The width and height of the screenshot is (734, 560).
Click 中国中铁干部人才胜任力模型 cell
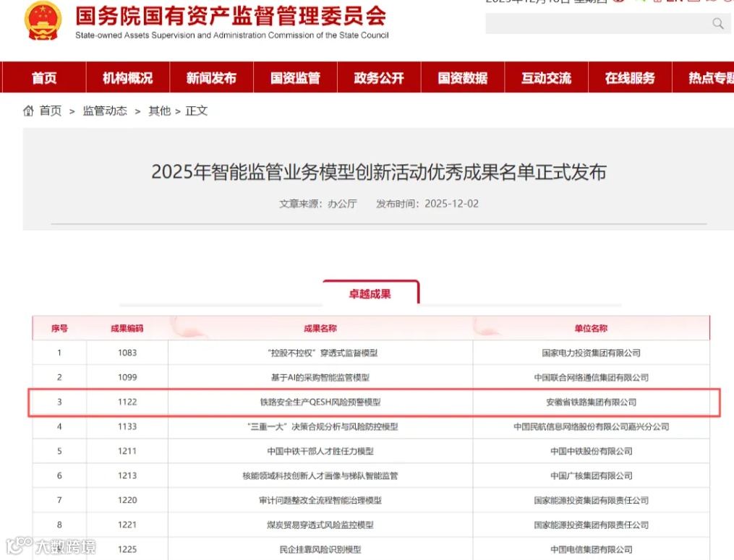tap(320, 451)
